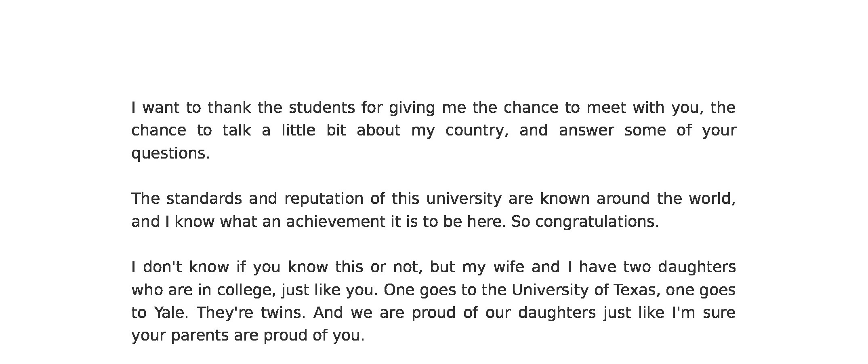Screen dimensions: 868x364
Task: Click the word "parents" in last line
Action: pos(200,336)
